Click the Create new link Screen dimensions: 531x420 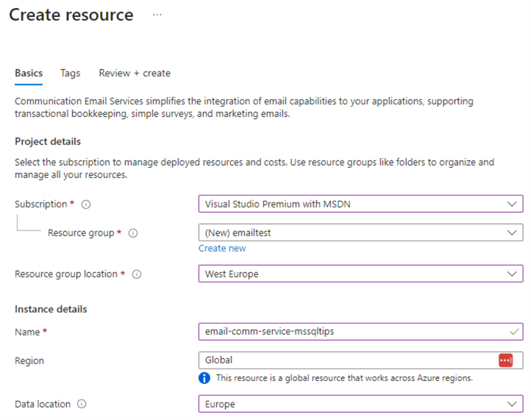tap(222, 249)
